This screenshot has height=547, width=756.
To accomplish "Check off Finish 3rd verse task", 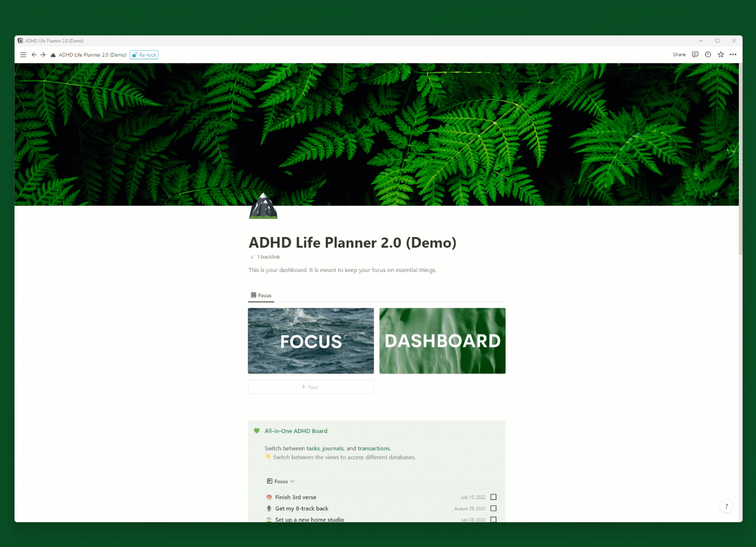I will click(x=493, y=497).
